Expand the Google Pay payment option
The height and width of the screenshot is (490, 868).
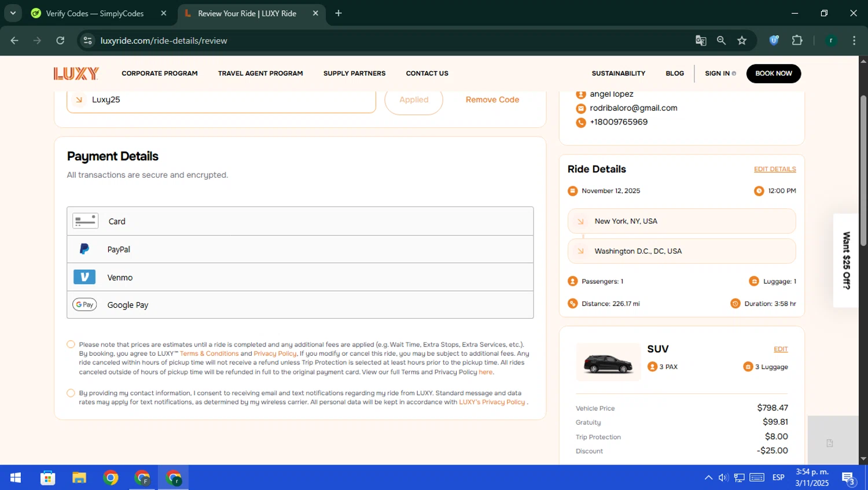300,305
